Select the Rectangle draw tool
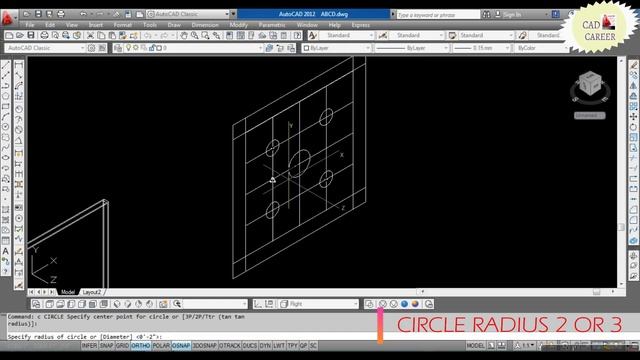640x360 pixels. click(x=6, y=107)
